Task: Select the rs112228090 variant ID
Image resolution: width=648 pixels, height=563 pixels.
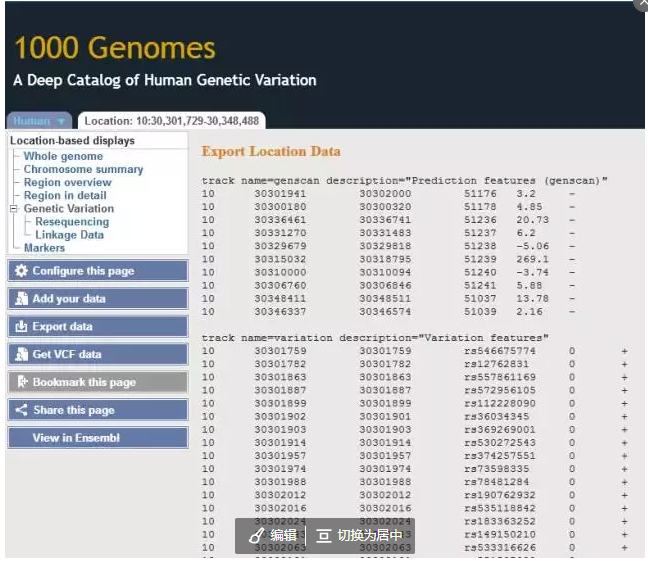Action: coord(500,403)
